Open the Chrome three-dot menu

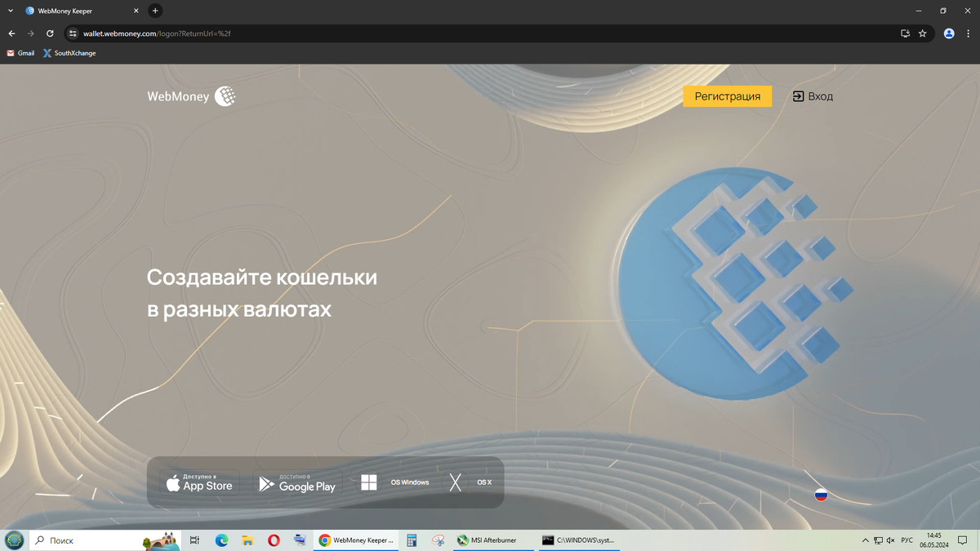(968, 33)
